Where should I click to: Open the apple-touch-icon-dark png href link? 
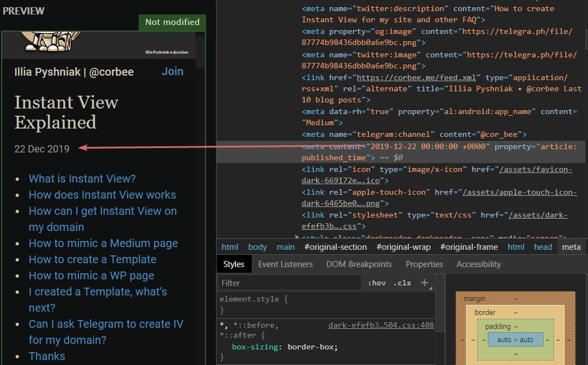[439, 198]
